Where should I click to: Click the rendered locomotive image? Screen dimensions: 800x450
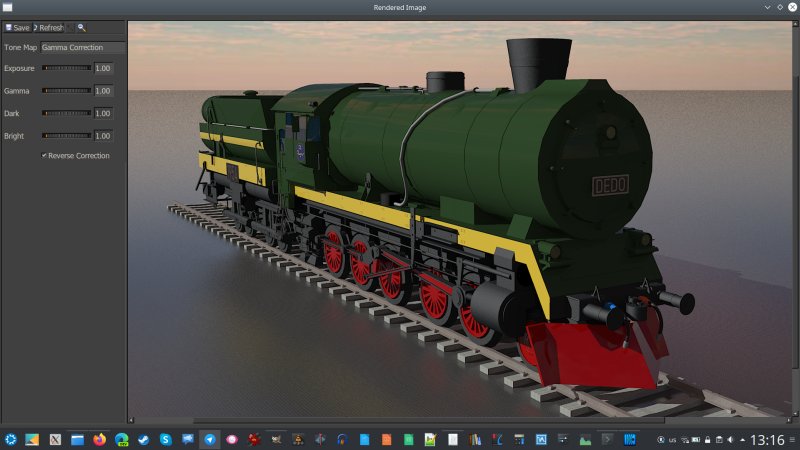pos(459,218)
